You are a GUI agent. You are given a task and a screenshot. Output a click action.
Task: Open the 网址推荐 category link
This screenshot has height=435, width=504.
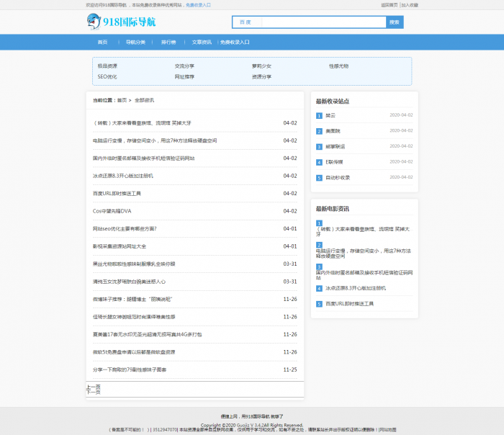[x=184, y=76]
